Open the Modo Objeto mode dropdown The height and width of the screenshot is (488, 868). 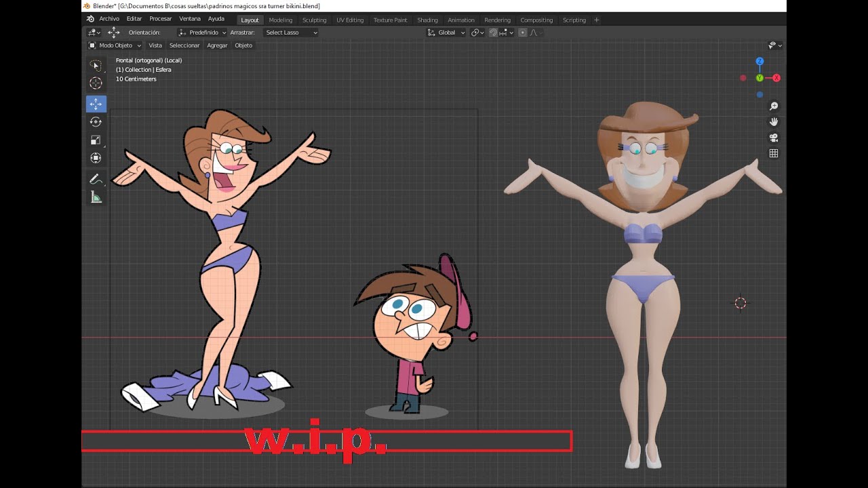click(115, 45)
